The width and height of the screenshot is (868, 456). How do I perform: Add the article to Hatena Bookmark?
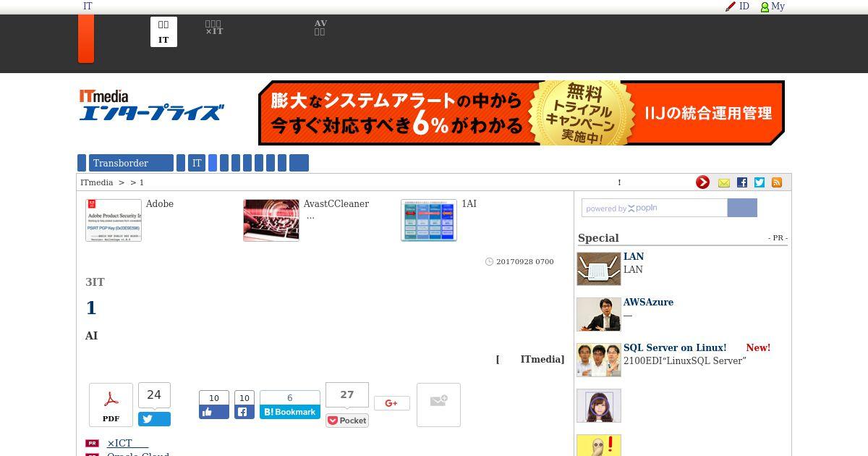click(x=290, y=412)
